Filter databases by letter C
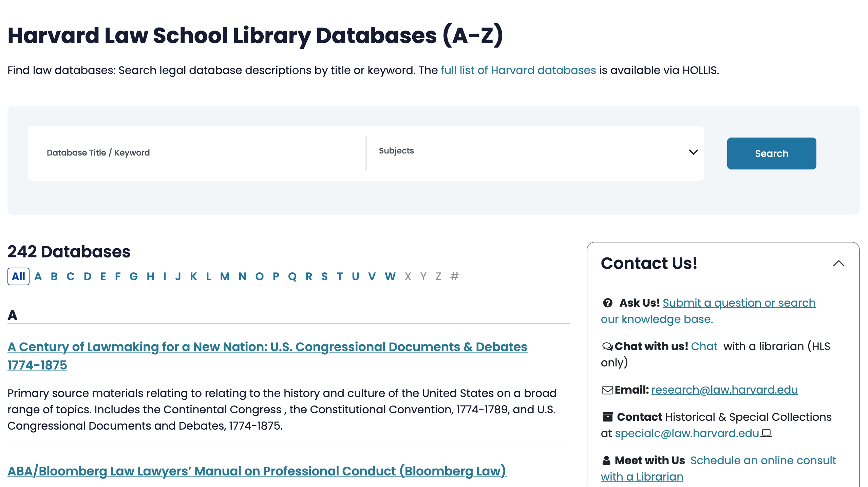The height and width of the screenshot is (487, 868). point(71,276)
